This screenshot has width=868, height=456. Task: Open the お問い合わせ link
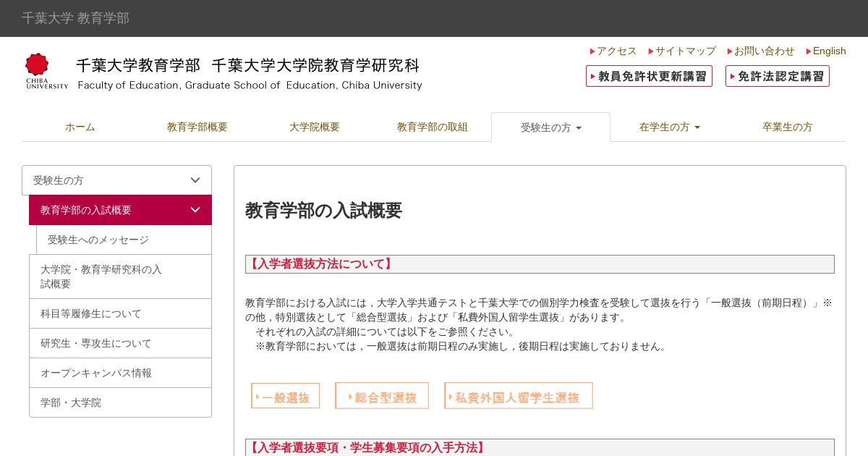pos(761,51)
